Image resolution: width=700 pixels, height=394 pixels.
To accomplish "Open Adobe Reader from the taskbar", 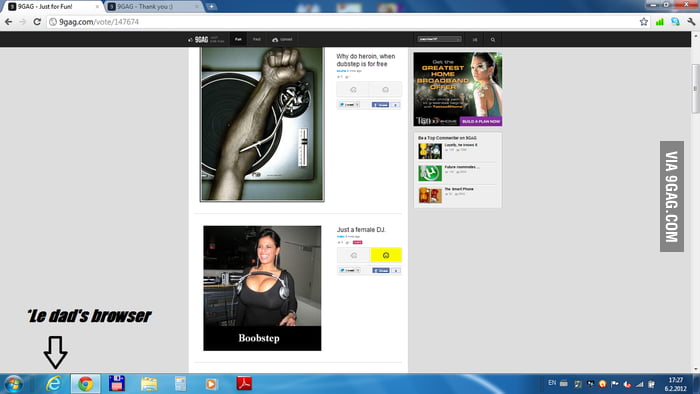I will [244, 384].
